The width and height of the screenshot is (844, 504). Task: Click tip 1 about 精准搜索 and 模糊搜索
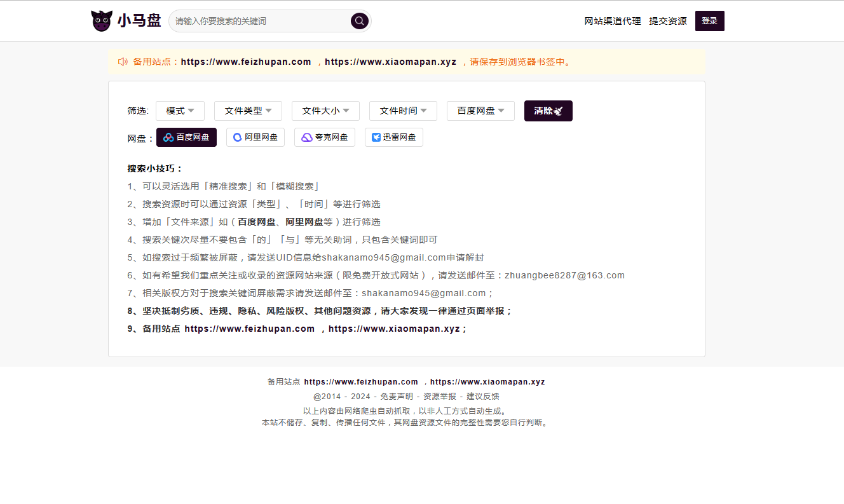[x=224, y=186]
